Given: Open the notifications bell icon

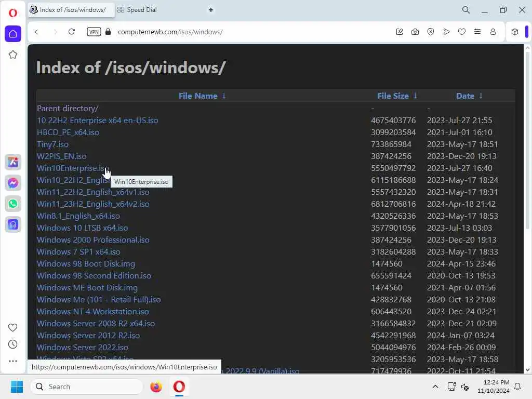Looking at the screenshot, I should click(517, 387).
